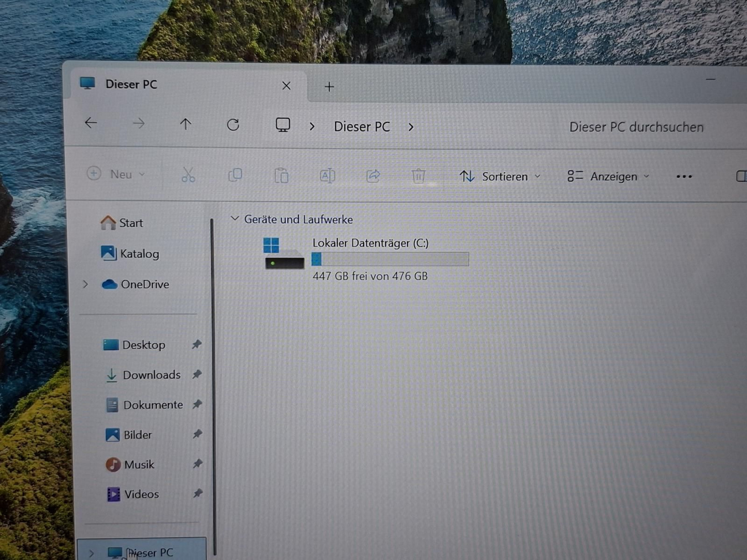Minimize the Explorer window
The height and width of the screenshot is (560, 747).
710,80
